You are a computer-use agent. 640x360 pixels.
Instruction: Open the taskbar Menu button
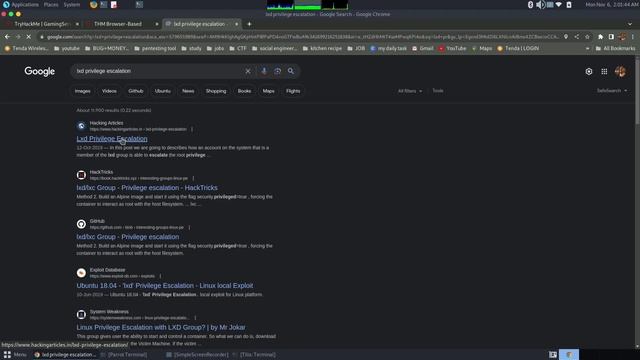coord(15,355)
